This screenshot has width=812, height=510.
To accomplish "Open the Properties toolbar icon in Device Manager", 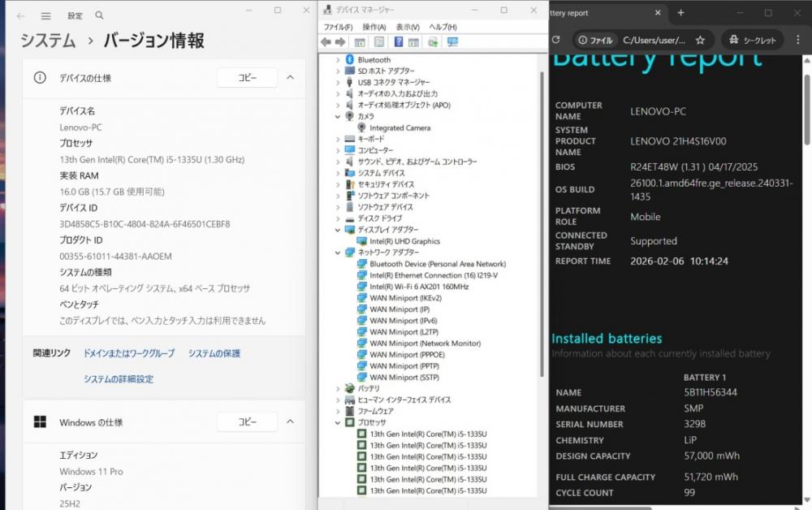I will tap(379, 42).
